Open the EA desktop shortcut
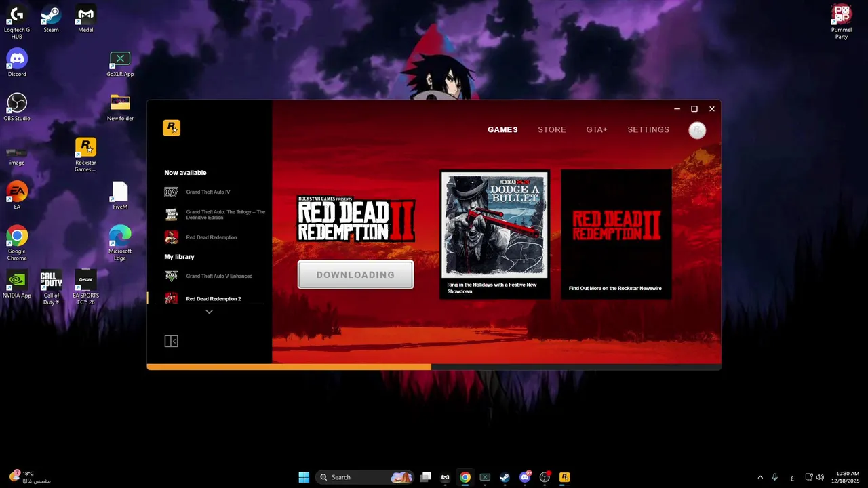The height and width of the screenshot is (488, 868). click(x=17, y=197)
